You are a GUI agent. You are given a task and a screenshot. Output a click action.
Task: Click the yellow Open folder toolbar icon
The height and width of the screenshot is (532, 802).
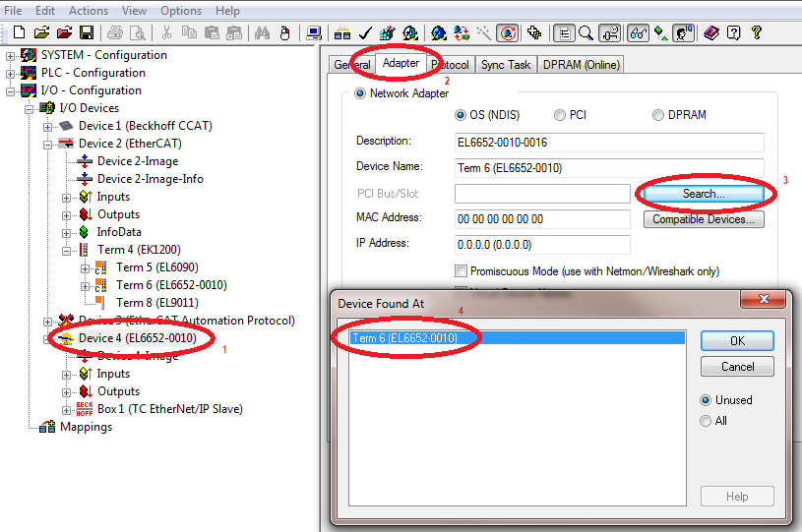[x=41, y=32]
